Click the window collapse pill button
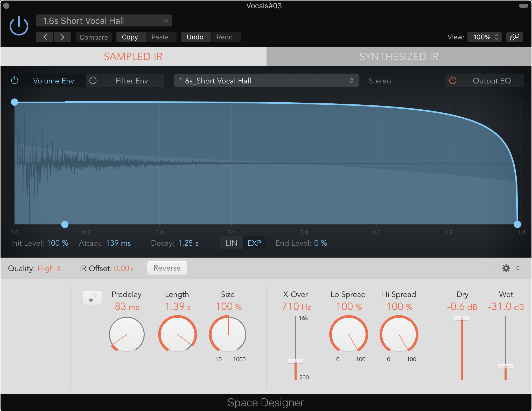 click(x=523, y=6)
